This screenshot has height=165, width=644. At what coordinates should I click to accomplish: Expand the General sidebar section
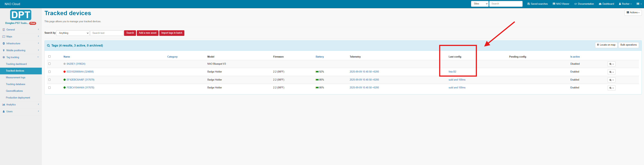click(x=21, y=30)
